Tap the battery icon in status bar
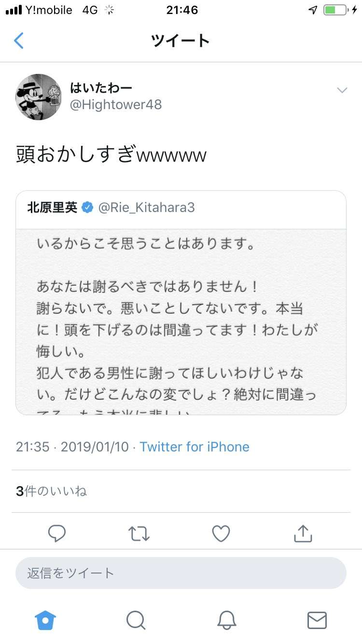 335,10
